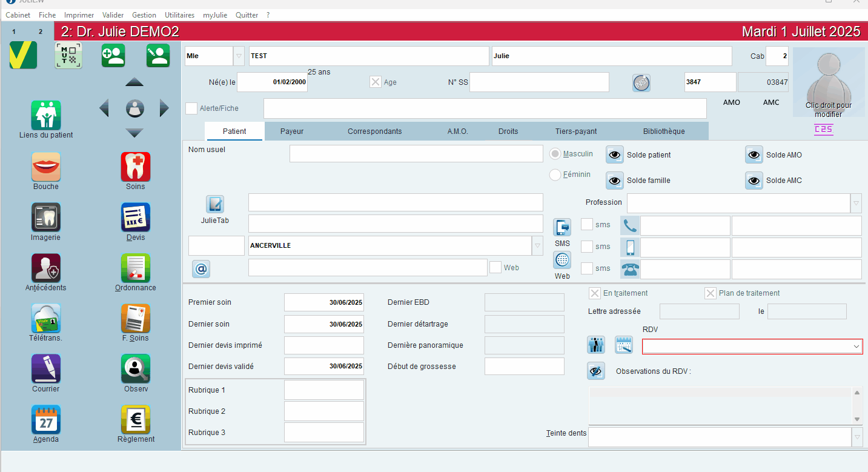Click the Nom usuel input field

416,154
